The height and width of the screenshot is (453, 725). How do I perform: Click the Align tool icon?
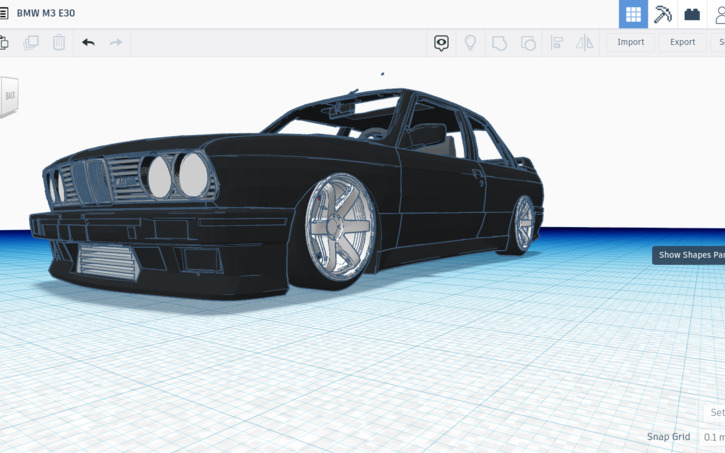[x=556, y=43]
